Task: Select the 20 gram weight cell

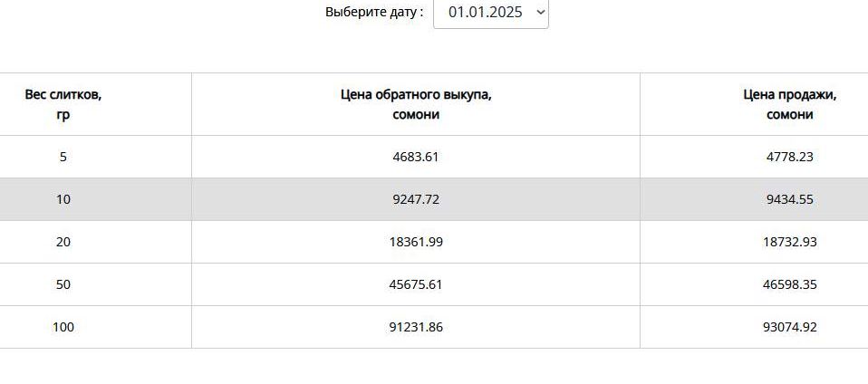Action: [63, 242]
